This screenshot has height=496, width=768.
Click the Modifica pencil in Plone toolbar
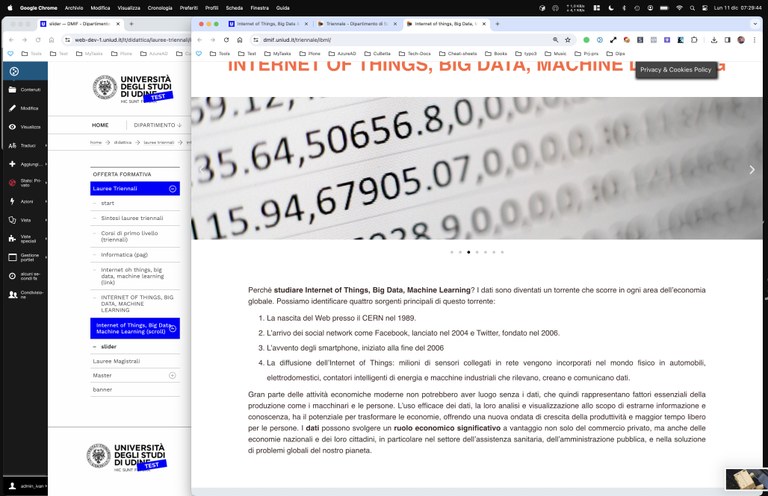click(x=24, y=108)
